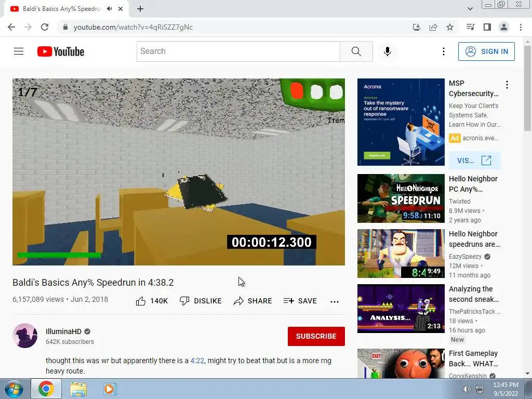Open the network tray icon
532x399 pixels.
coord(480,389)
